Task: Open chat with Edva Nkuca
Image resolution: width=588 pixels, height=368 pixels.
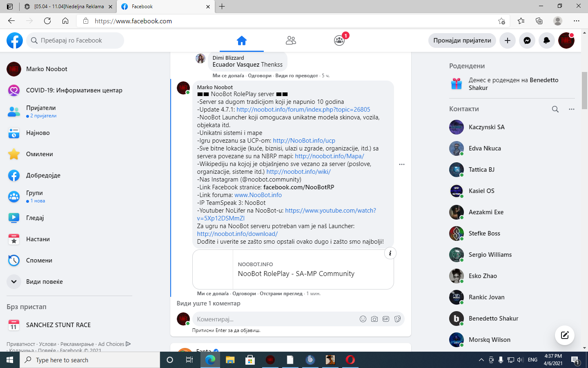Action: [512, 148]
